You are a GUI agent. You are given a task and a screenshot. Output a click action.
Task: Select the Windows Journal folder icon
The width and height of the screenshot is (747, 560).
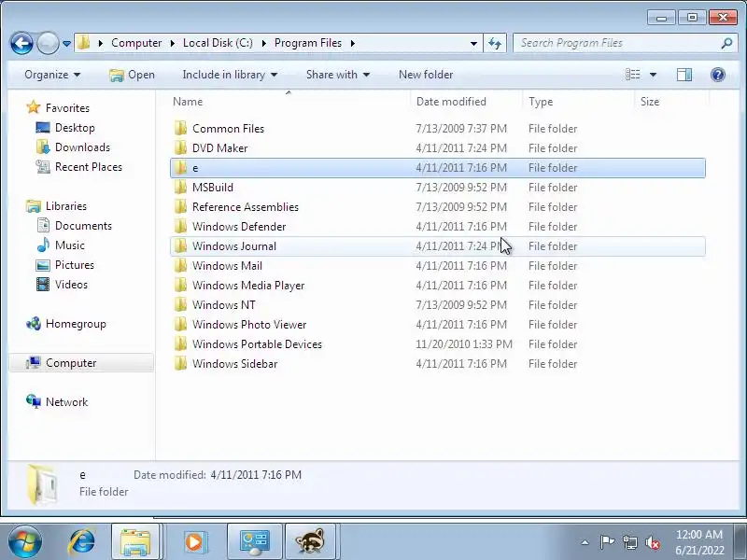[180, 245]
